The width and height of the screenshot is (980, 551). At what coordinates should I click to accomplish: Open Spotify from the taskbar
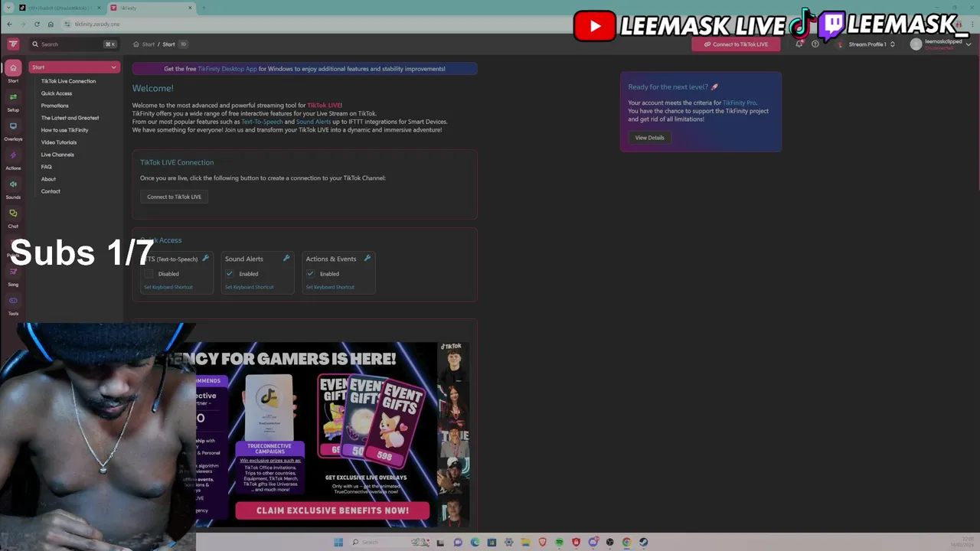pyautogui.click(x=559, y=542)
